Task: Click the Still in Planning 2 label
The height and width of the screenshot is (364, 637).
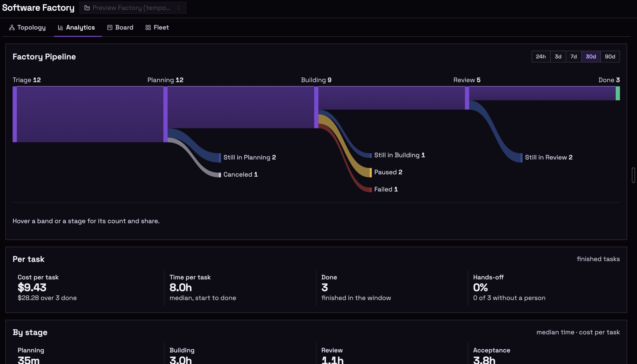Action: (250, 157)
